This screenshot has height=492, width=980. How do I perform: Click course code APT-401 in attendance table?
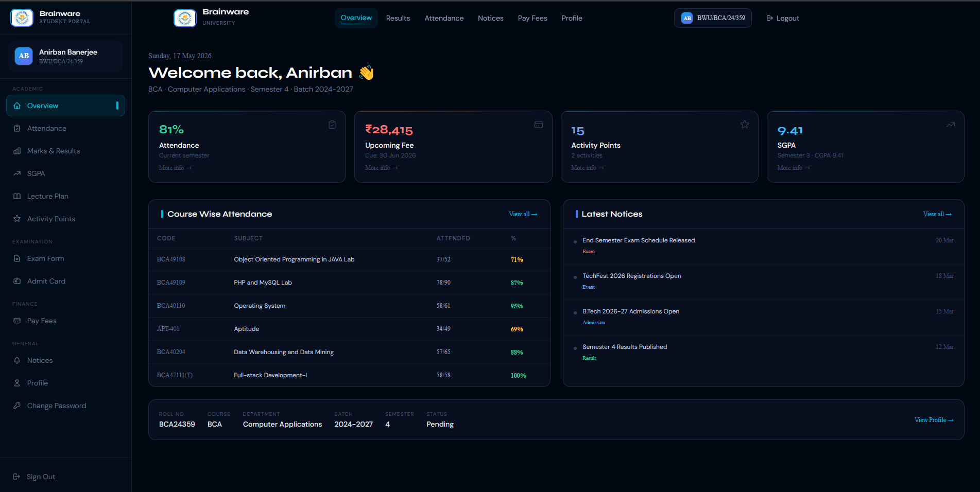[x=168, y=329]
